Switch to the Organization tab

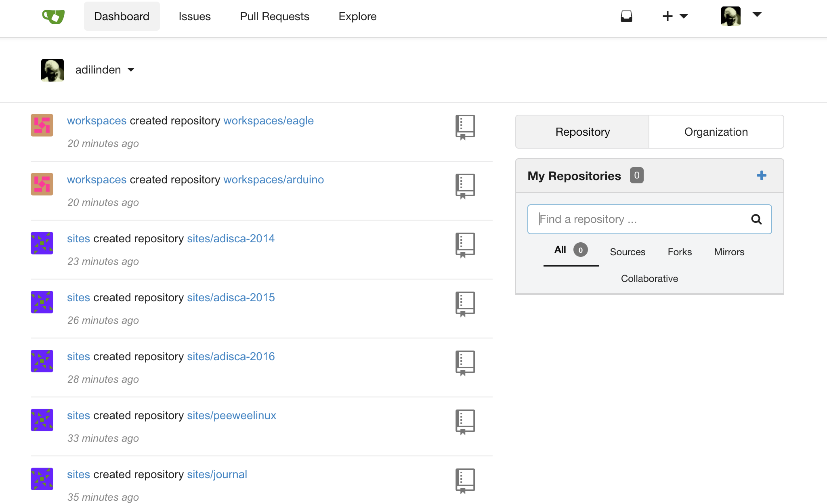click(x=716, y=132)
